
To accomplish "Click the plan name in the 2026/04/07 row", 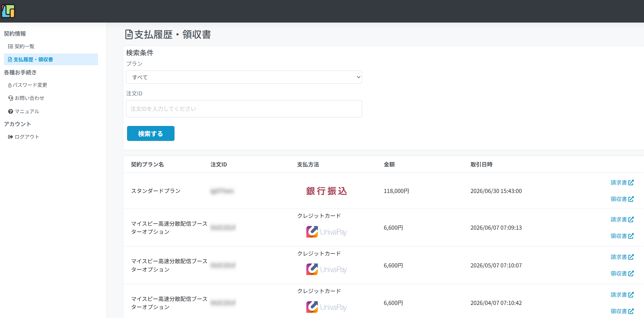I will (x=169, y=303).
